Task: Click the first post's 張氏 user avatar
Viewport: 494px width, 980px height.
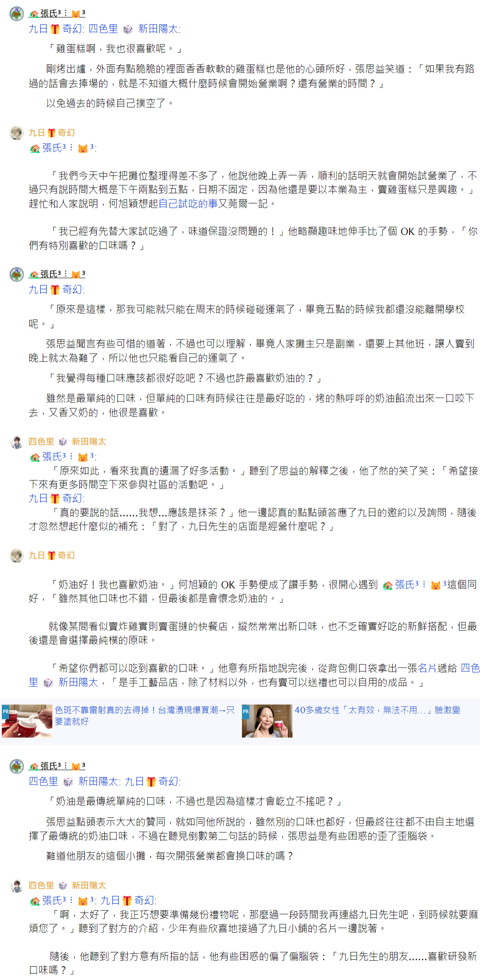Action: pyautogui.click(x=17, y=14)
